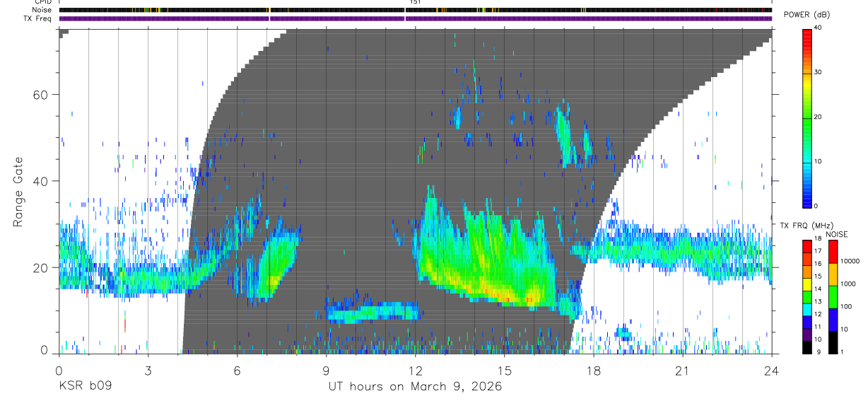Click the 13 label in TX FRQ legend
This screenshot has height=401, width=868.
[816, 301]
